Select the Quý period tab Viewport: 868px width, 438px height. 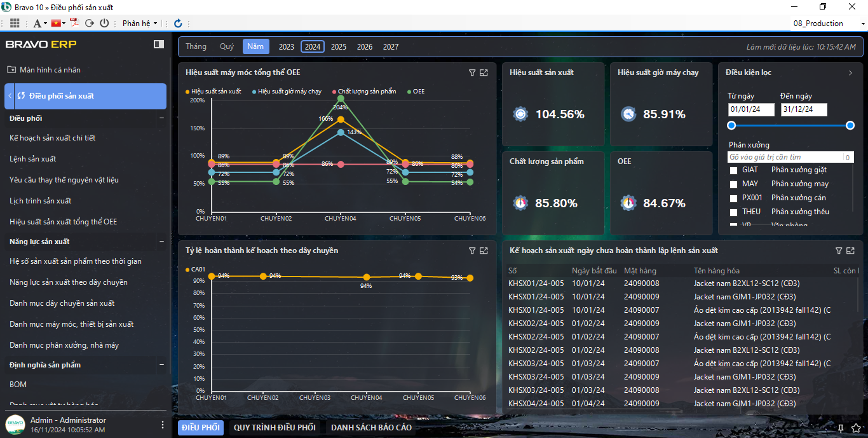tap(227, 46)
